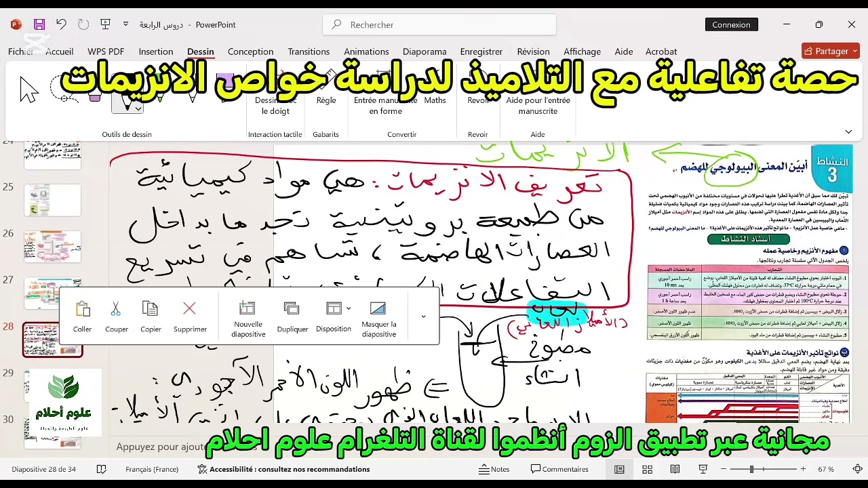Redo the last action
The width and height of the screenshot is (868, 488).
83,24
